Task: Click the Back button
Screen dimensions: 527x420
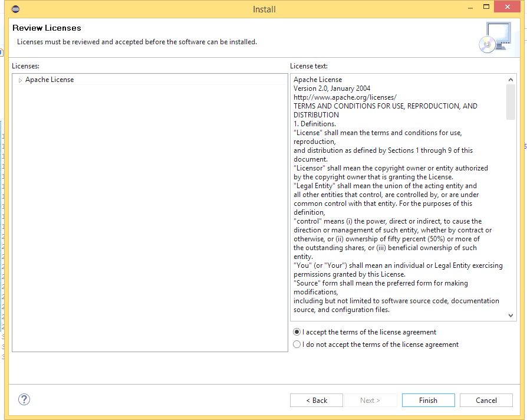Action: tap(316, 400)
